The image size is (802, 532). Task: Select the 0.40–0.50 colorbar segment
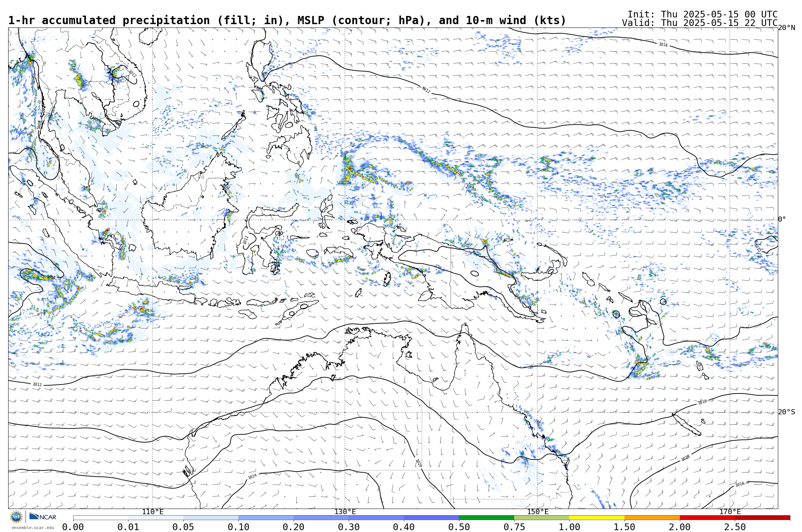point(431,518)
